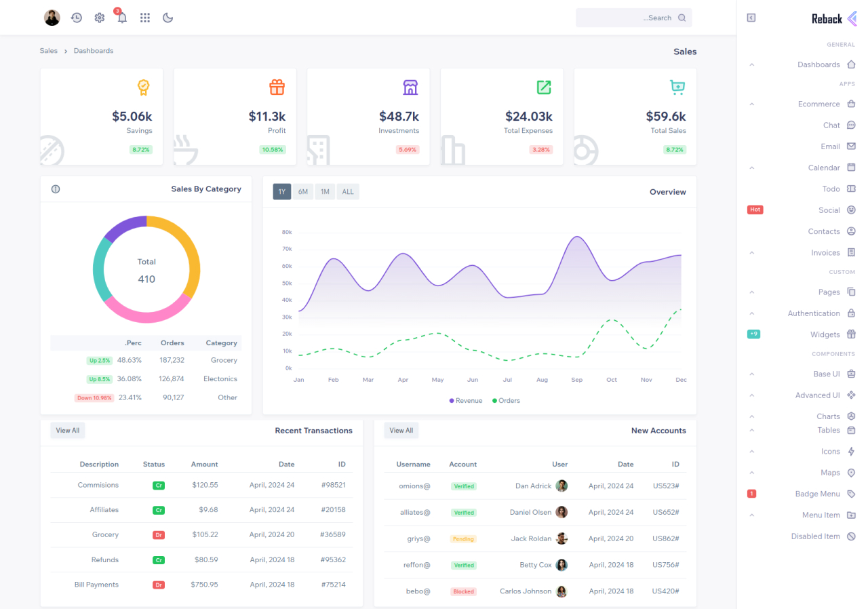
Task: Expand the Calendar sidebar chevron
Action: pos(751,168)
